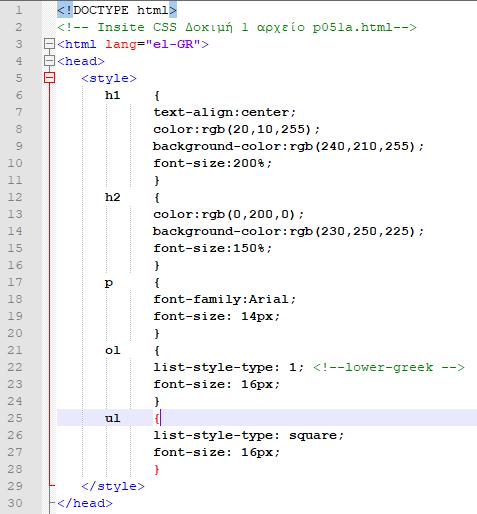Click the h2 selector
477x514 pixels.
point(112,197)
